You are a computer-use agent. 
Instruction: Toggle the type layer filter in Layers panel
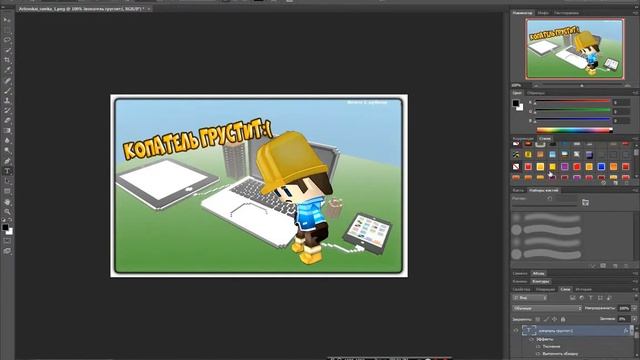pos(591,298)
